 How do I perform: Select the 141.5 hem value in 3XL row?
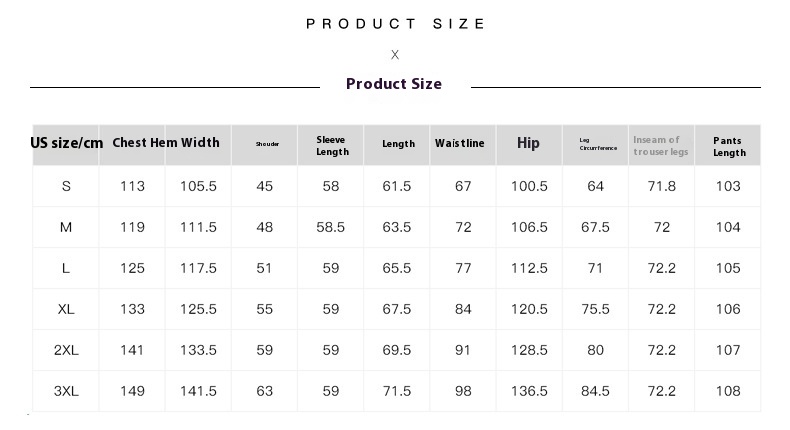pos(199,391)
